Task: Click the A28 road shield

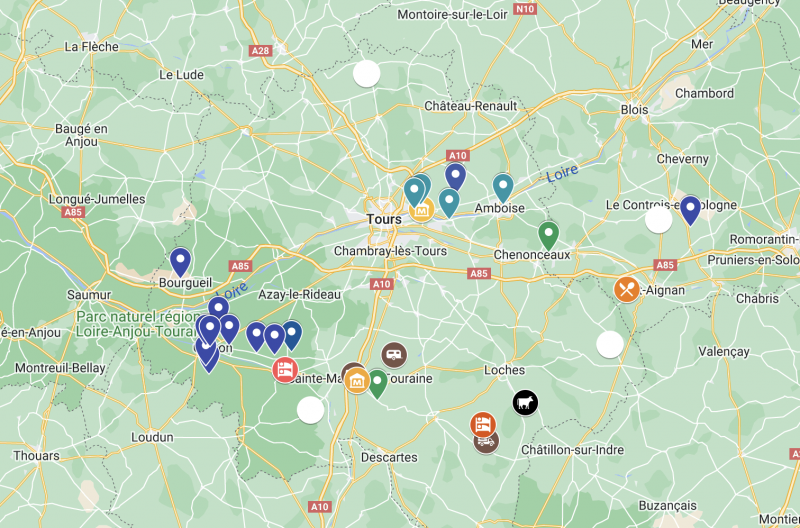Action: click(260, 51)
